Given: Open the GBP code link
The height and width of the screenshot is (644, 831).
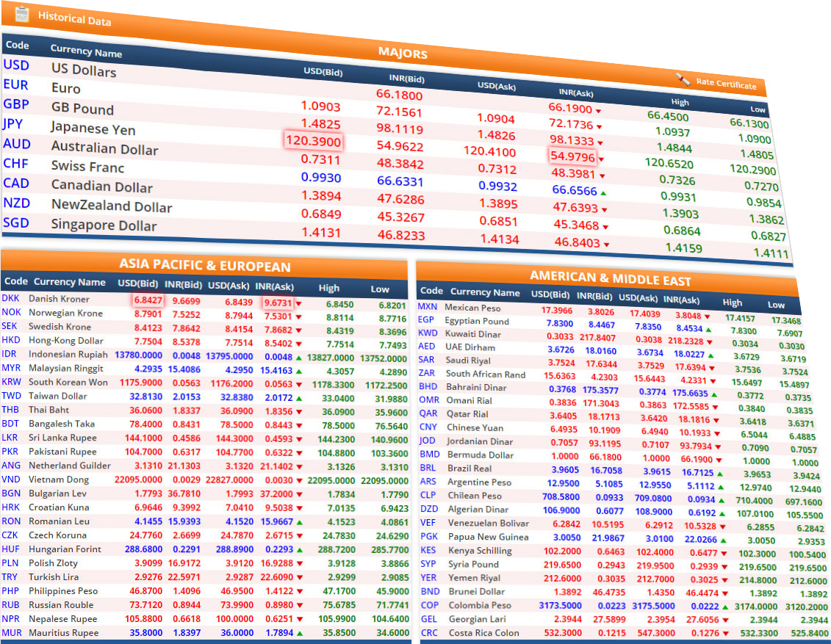Looking at the screenshot, I should 16,104.
